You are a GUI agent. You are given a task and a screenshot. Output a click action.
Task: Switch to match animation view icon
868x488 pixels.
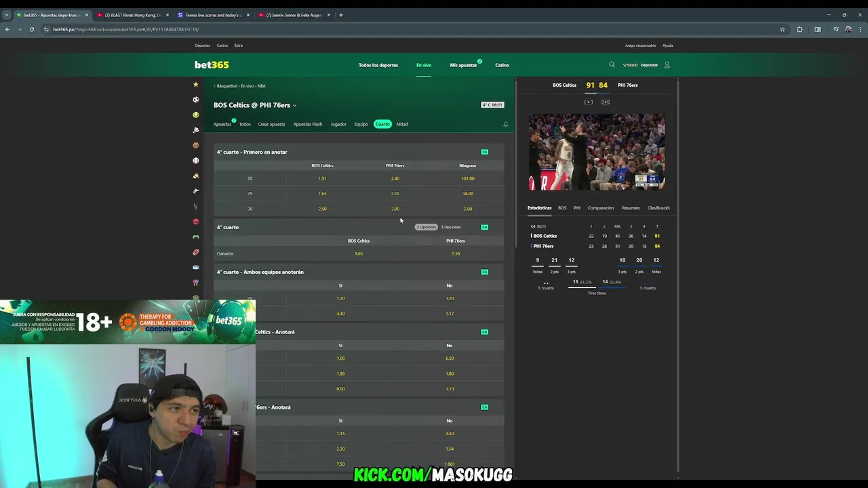pyautogui.click(x=606, y=102)
